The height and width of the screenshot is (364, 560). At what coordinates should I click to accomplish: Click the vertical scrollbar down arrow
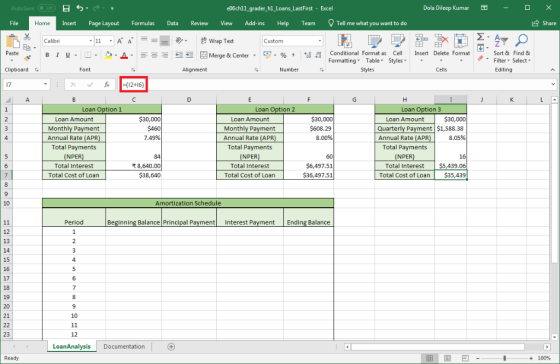coord(554,337)
